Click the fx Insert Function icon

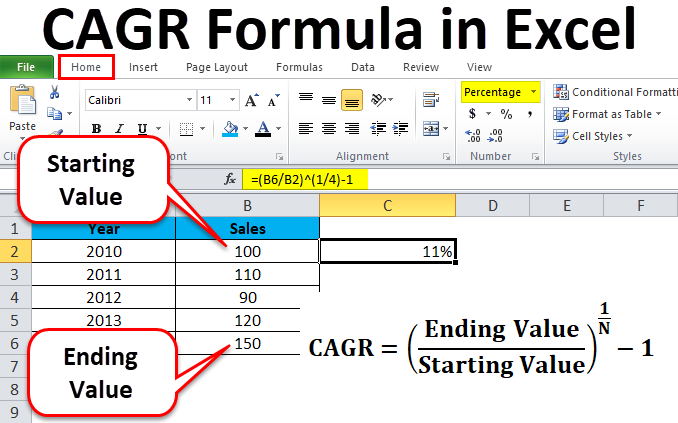230,179
